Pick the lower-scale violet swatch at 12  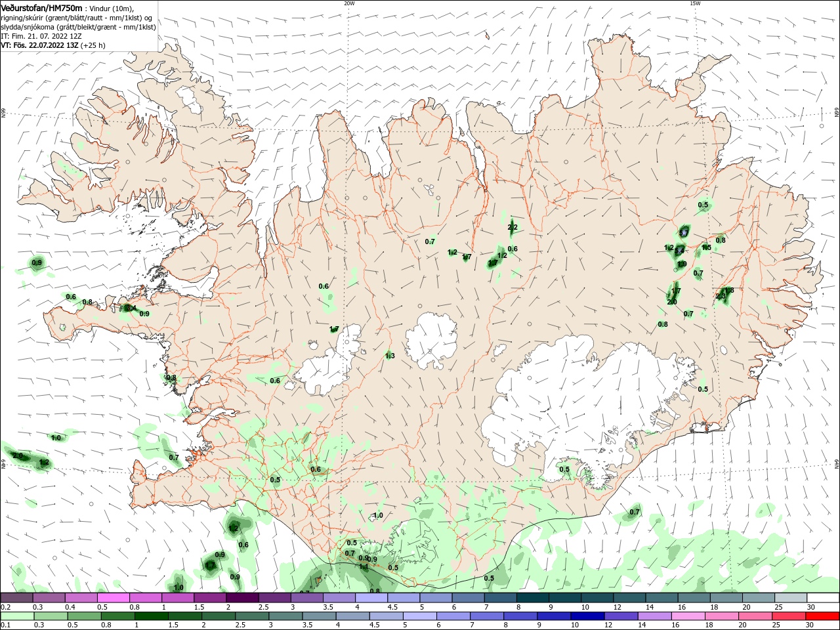pos(620,616)
